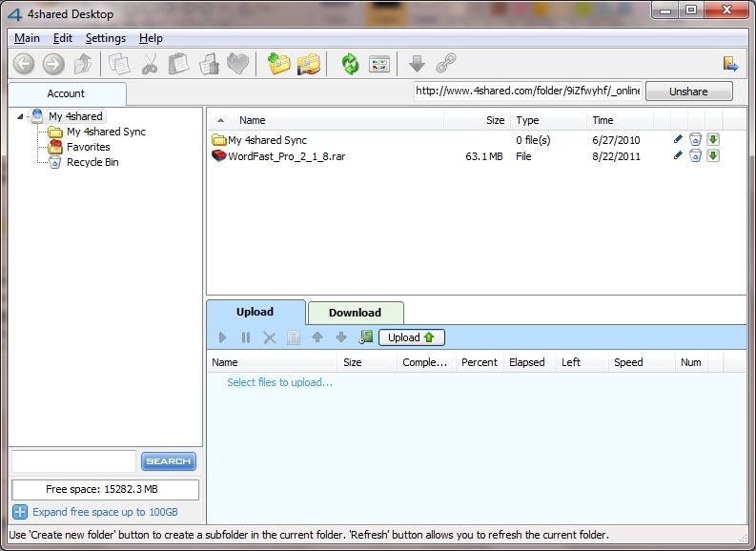This screenshot has height=551, width=756.
Task: Collapse the My 4shared tree node
Action: (x=20, y=116)
